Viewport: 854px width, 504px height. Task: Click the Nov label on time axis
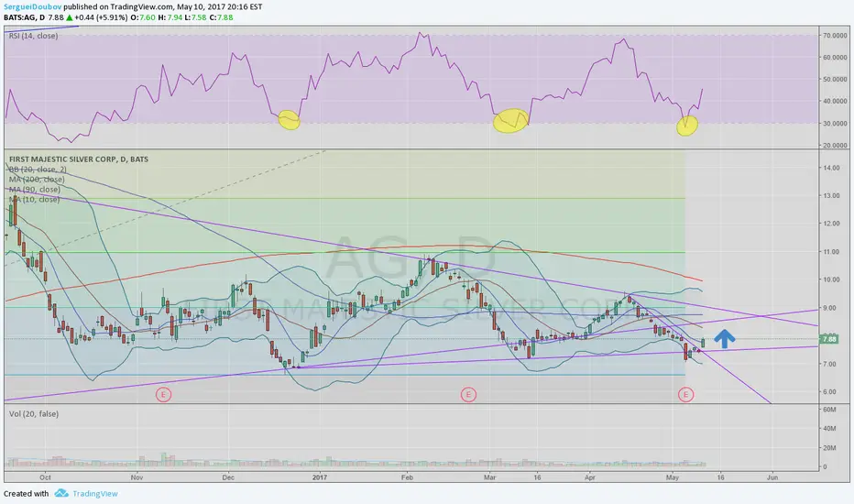pyautogui.click(x=137, y=477)
